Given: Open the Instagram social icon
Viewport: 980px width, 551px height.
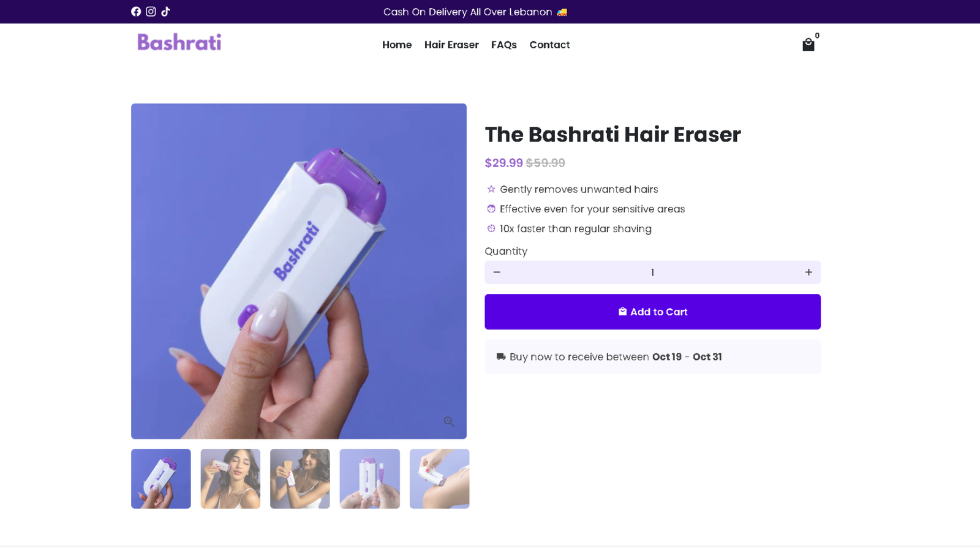Looking at the screenshot, I should click(151, 12).
